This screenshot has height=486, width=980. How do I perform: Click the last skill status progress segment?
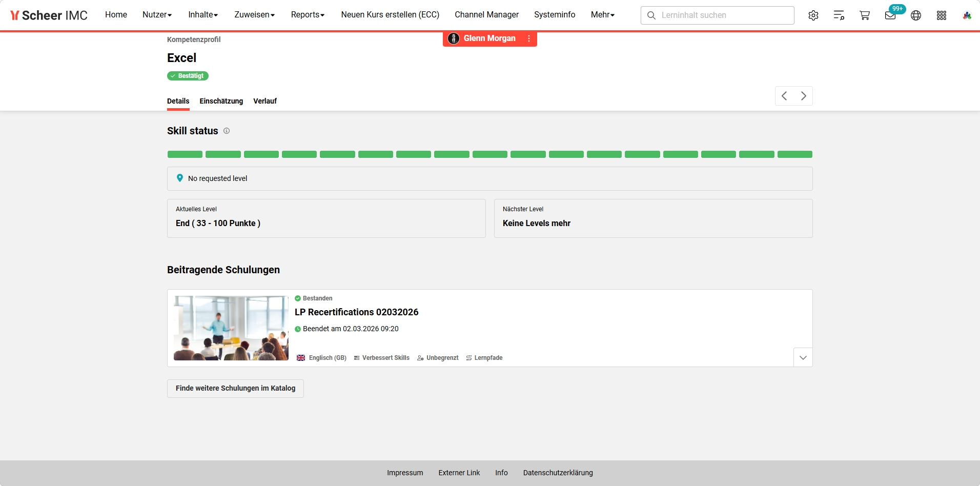pyautogui.click(x=795, y=154)
